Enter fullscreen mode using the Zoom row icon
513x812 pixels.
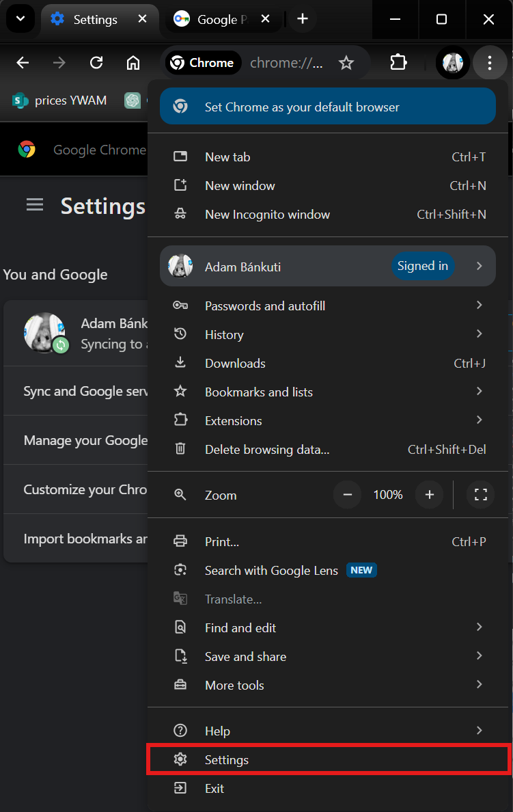coord(480,494)
